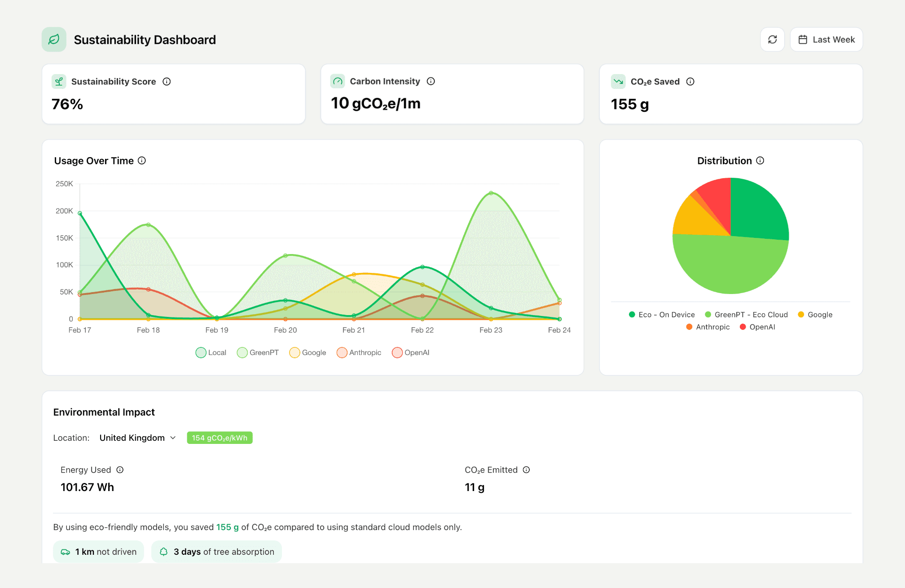This screenshot has height=588, width=905.
Task: Toggle the OpenAI series in chart legend
Action: tap(411, 353)
